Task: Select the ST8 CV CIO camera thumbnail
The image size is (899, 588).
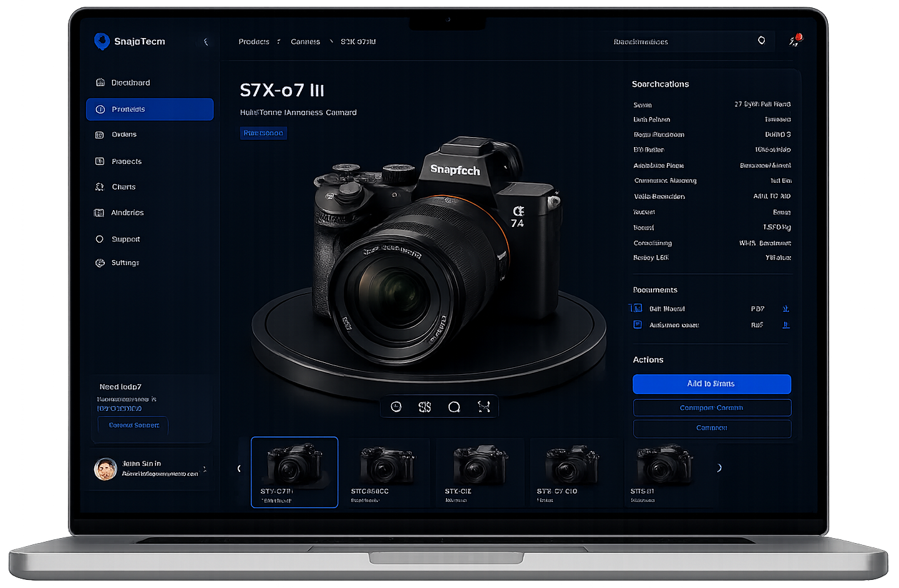Action: coord(573,472)
